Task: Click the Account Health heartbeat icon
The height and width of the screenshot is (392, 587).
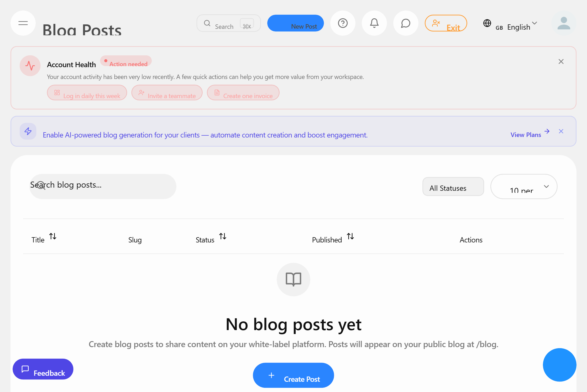Action: (x=30, y=66)
